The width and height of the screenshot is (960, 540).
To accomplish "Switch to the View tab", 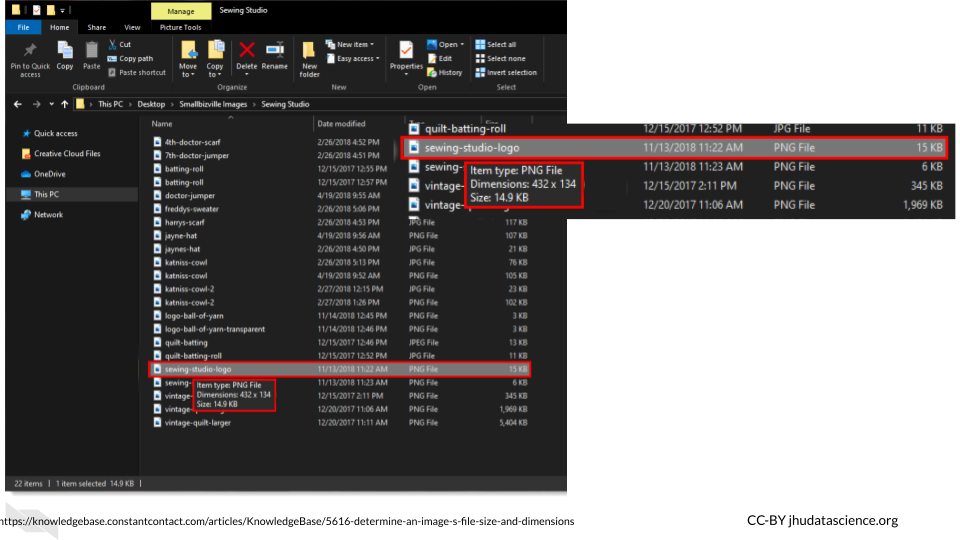I will click(132, 28).
